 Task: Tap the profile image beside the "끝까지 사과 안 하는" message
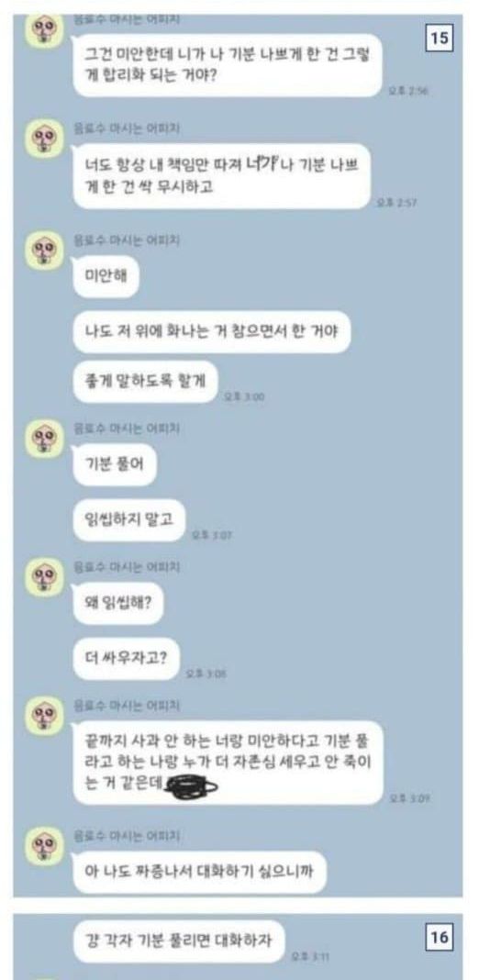[x=42, y=717]
